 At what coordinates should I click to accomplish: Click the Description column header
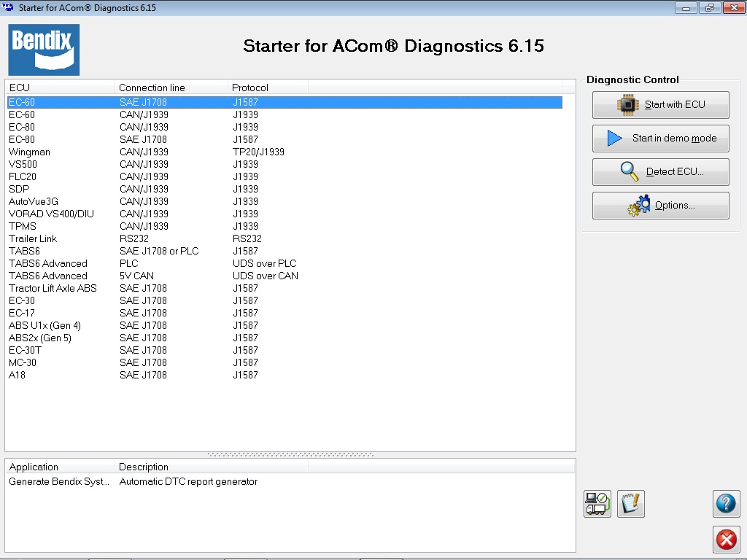pyautogui.click(x=211, y=467)
